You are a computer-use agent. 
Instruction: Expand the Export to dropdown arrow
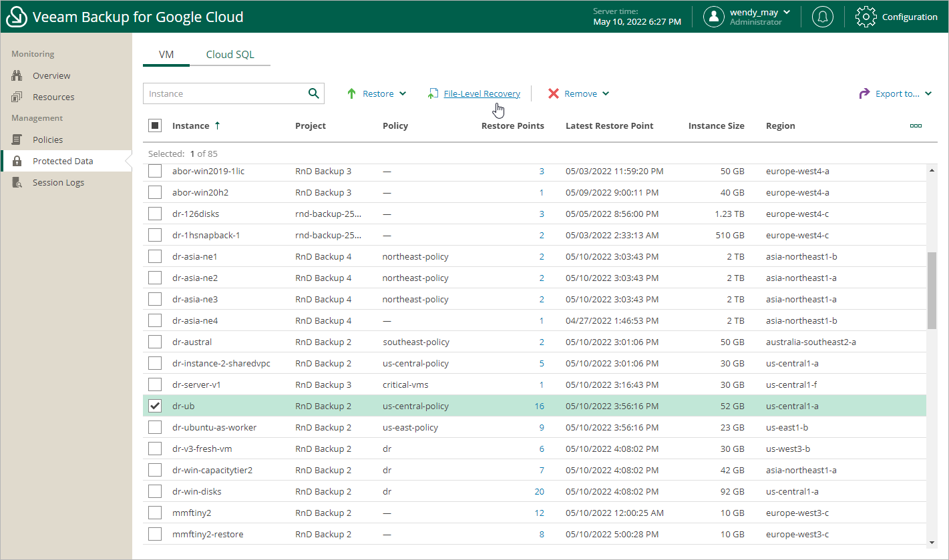pyautogui.click(x=928, y=93)
